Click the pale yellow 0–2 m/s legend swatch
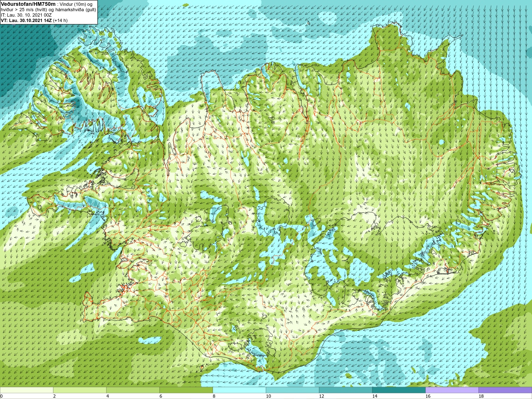 pyautogui.click(x=27, y=390)
